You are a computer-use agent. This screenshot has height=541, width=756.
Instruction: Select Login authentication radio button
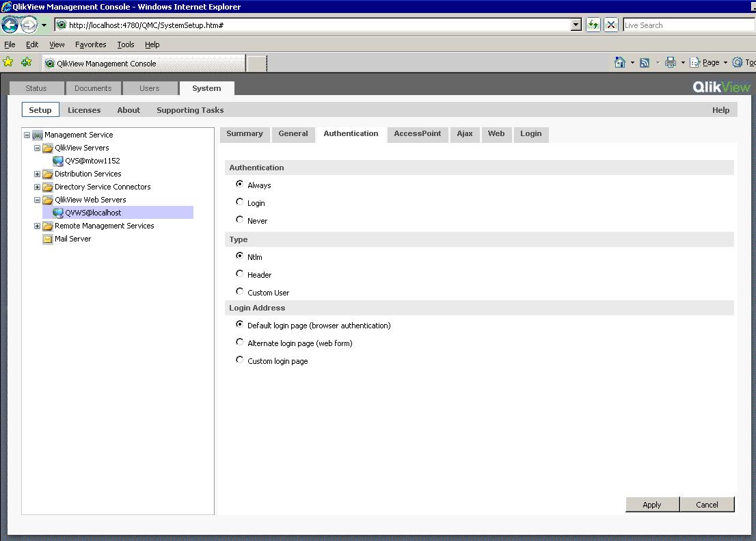pos(240,202)
